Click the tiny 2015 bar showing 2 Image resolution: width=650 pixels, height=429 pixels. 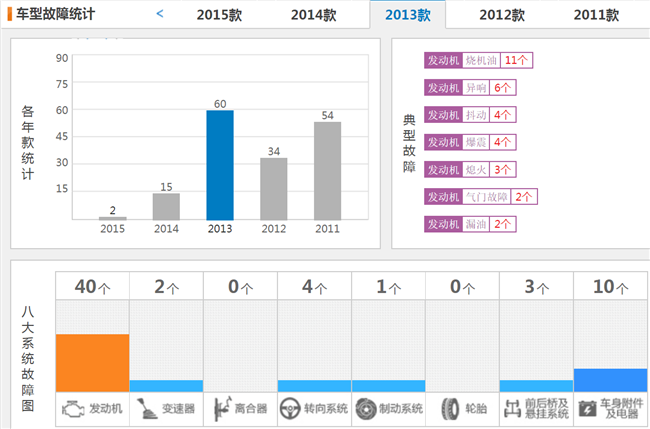coord(113,218)
